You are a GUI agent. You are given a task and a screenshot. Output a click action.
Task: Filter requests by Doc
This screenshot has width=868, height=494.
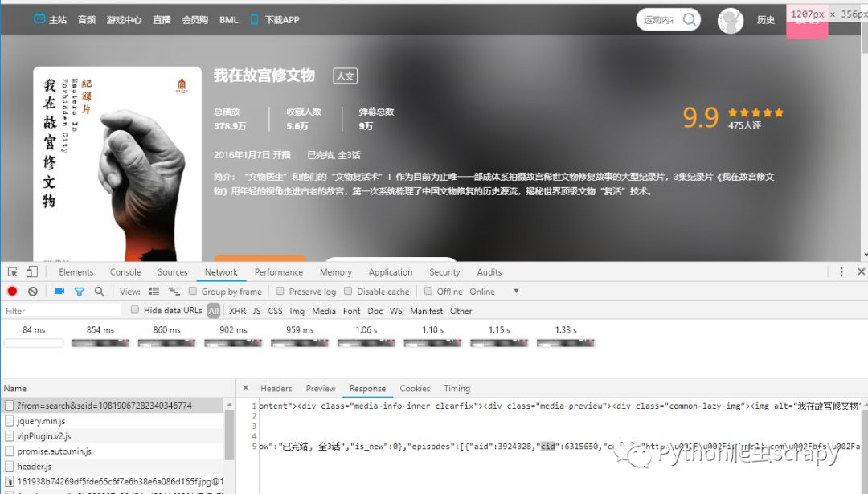point(375,311)
